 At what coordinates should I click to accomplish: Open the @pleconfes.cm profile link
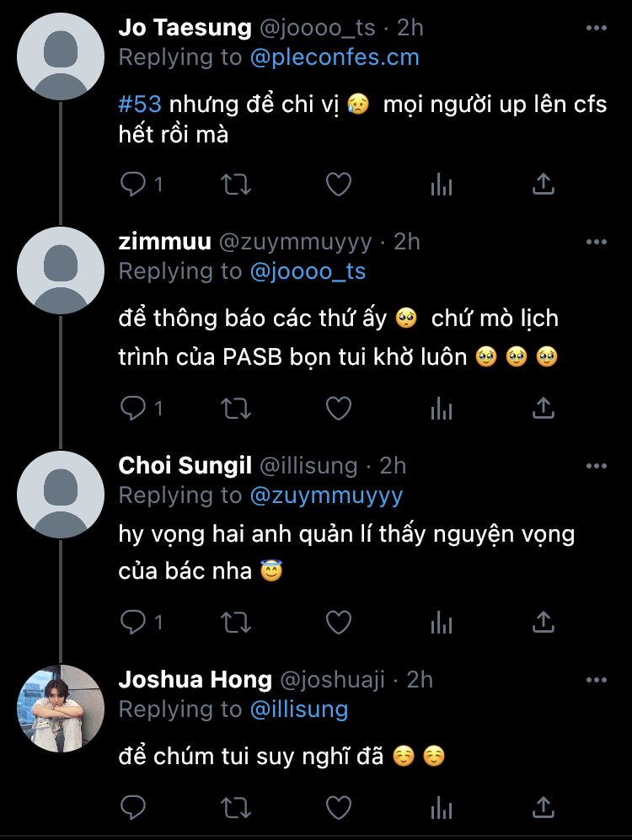coord(335,57)
